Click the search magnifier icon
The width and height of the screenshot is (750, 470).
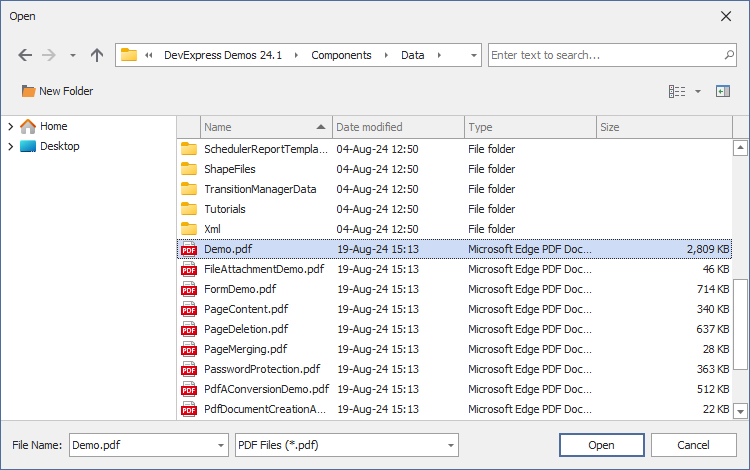(729, 55)
